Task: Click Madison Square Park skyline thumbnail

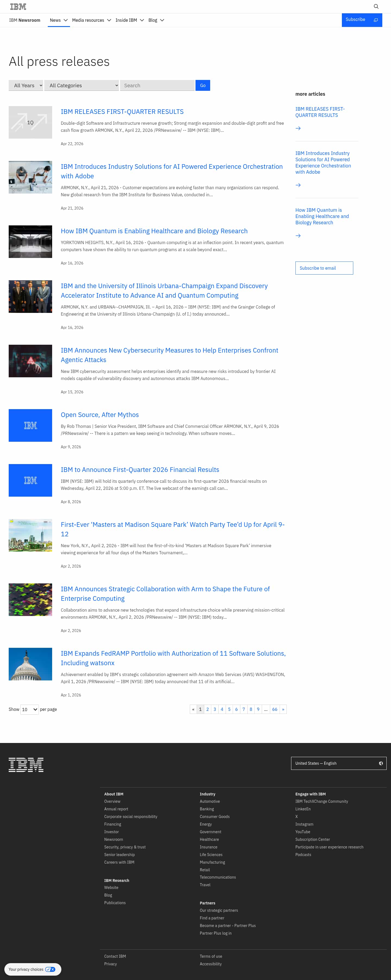Action: [30, 535]
